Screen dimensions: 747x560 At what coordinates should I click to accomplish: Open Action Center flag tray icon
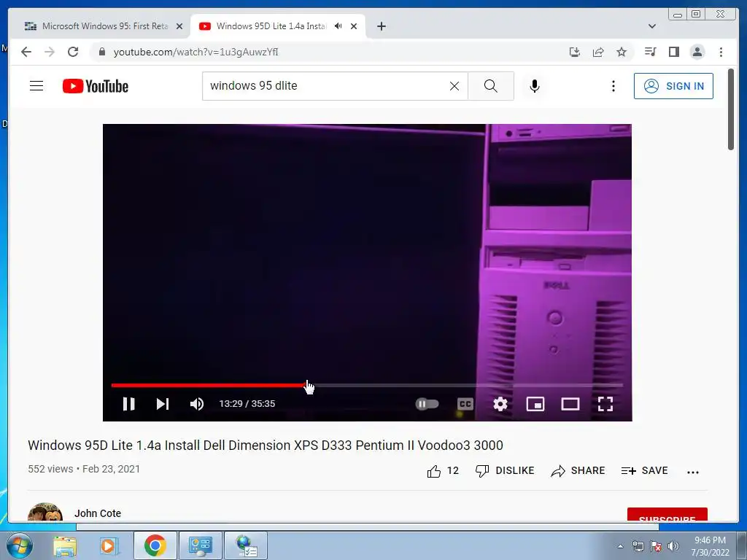[x=656, y=546]
